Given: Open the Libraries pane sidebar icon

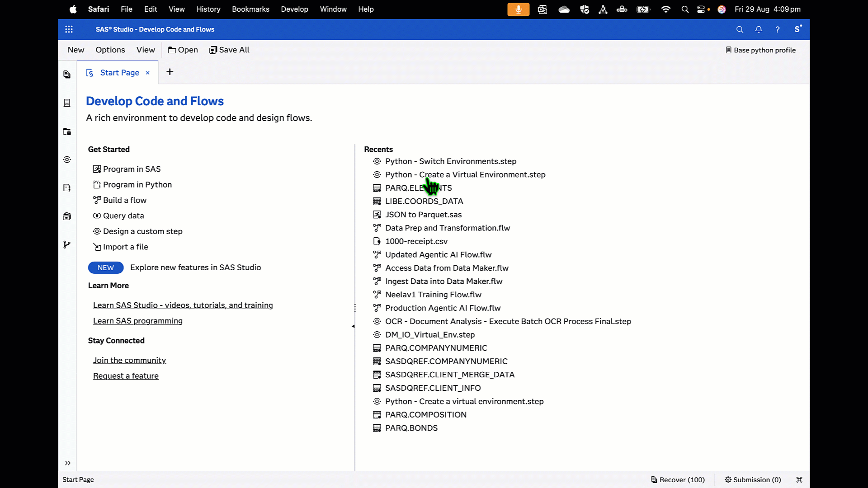Looking at the screenshot, I should click(x=67, y=216).
